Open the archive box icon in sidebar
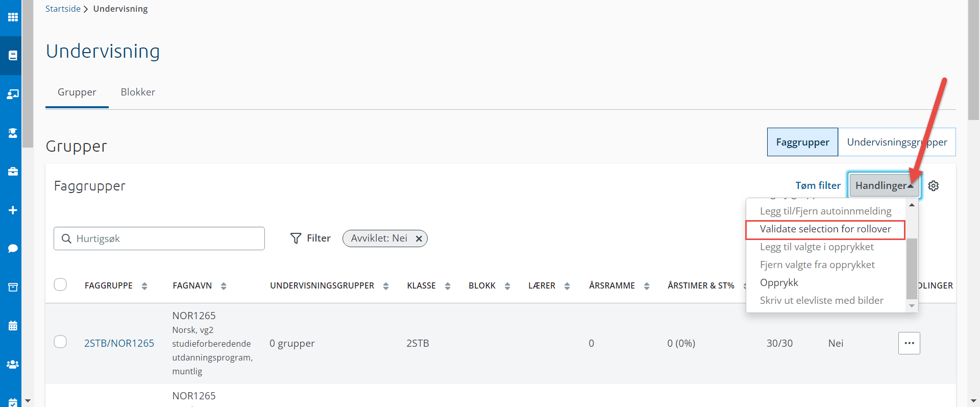980x407 pixels. pyautogui.click(x=13, y=287)
